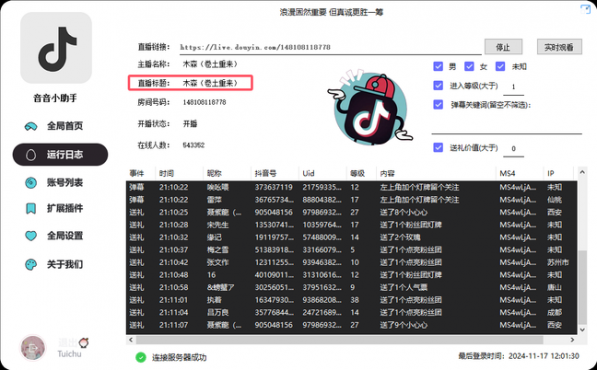Click the 全局设置 heart icon
597x370 pixels.
pos(31,236)
